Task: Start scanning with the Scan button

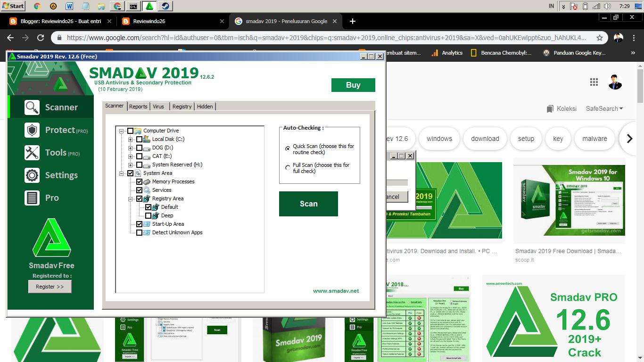Action: click(x=308, y=204)
